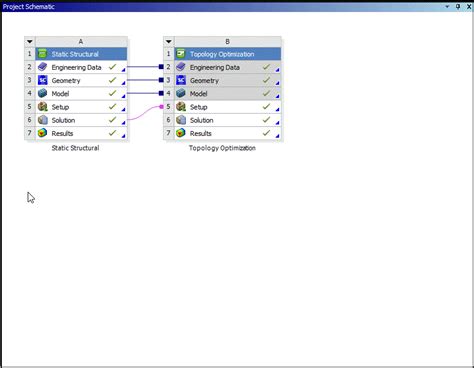Click the green checkmark status of A7 Results
The height and width of the screenshot is (368, 474).
click(x=112, y=133)
